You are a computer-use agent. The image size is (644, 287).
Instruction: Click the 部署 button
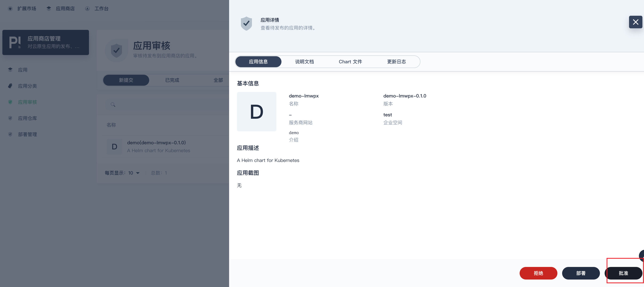click(581, 273)
